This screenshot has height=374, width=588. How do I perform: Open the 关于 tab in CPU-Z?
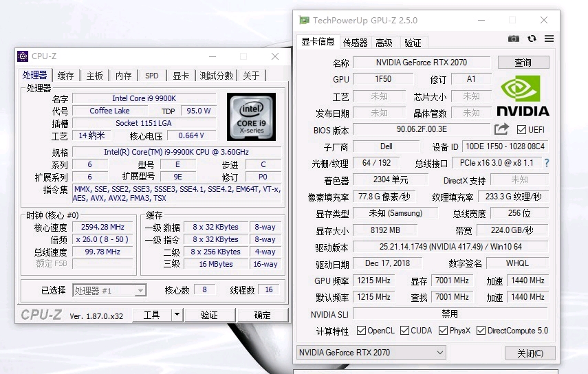point(251,76)
